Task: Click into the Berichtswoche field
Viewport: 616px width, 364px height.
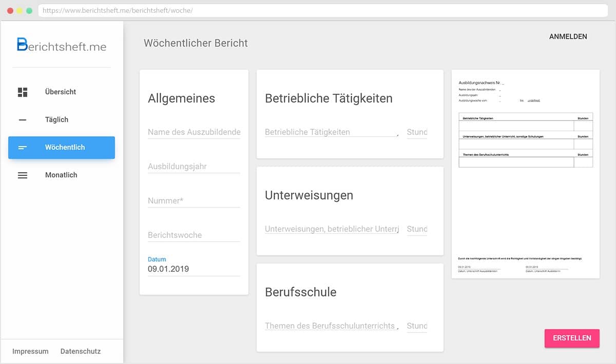Action: [x=194, y=235]
